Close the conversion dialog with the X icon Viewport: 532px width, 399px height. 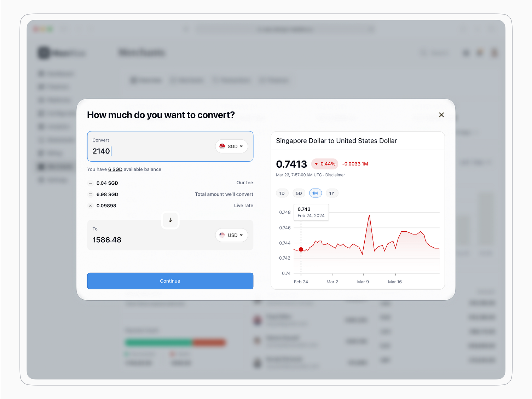(441, 115)
